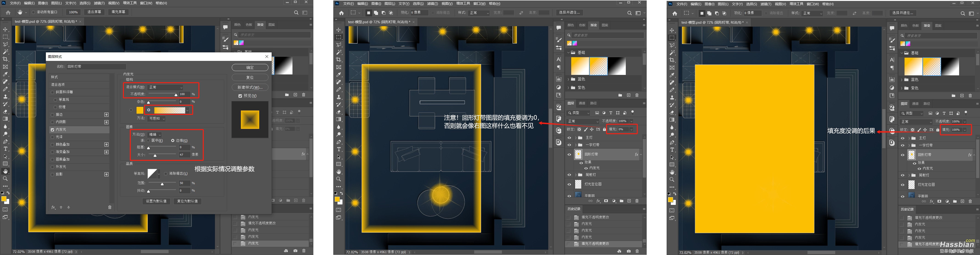Image resolution: width=980 pixels, height=255 pixels.
Task: Expand the 蓝色 gradient folder in middle screenshot
Action: (569, 79)
